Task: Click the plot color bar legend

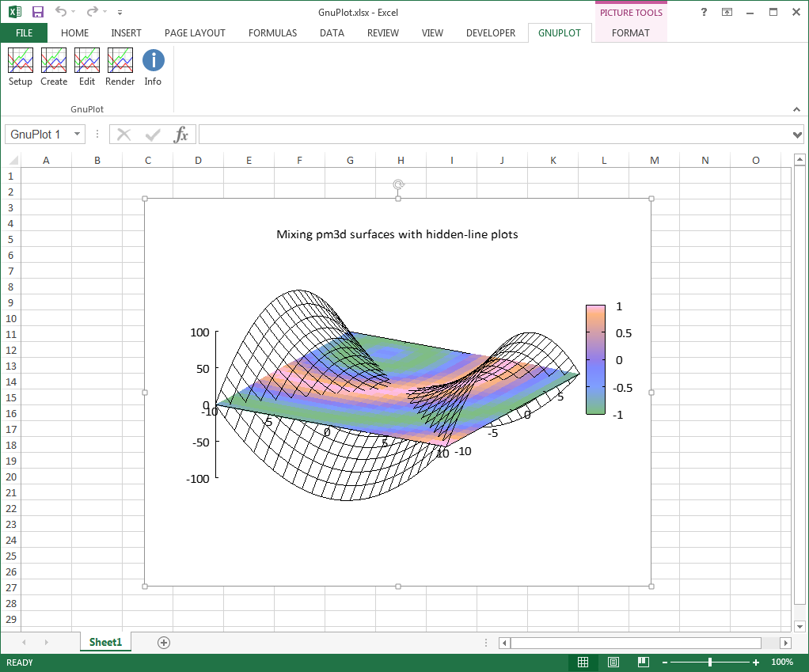Action: tap(595, 359)
